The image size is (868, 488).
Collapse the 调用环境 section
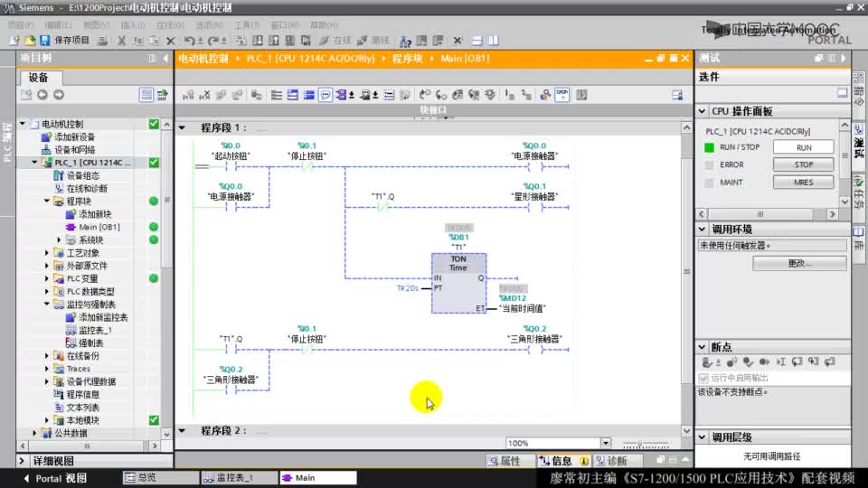pyautogui.click(x=703, y=229)
